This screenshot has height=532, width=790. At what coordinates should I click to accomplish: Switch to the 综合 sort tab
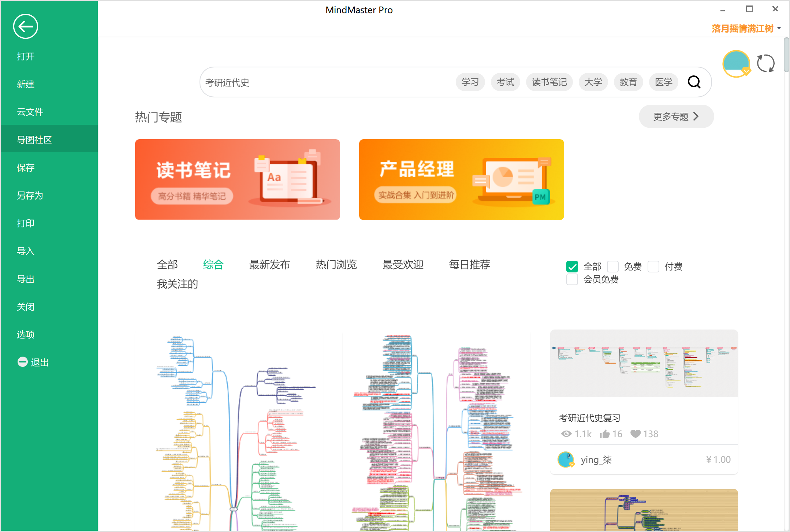(213, 264)
